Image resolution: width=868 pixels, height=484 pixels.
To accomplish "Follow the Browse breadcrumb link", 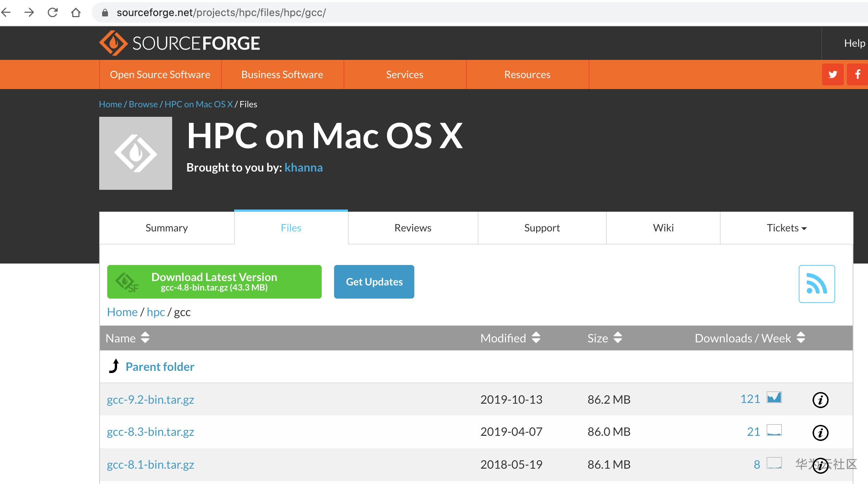I will tap(143, 104).
